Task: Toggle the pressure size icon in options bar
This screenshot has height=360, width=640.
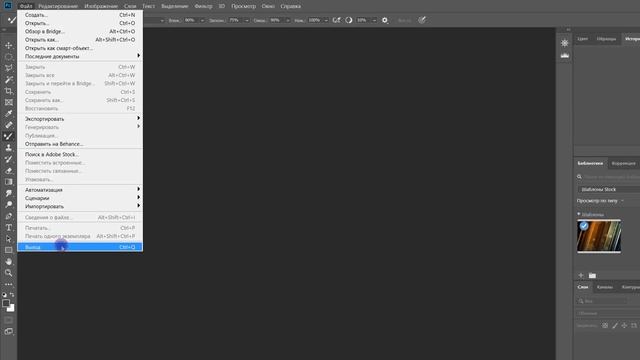Action: point(422,20)
